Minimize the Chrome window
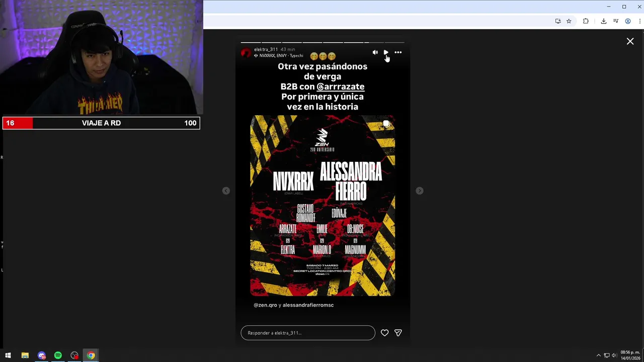644x362 pixels. [x=609, y=7]
